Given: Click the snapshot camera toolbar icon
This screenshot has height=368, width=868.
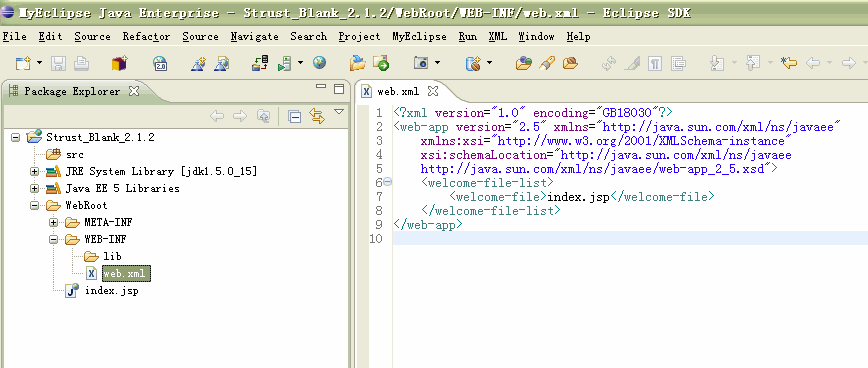Looking at the screenshot, I should [x=421, y=63].
